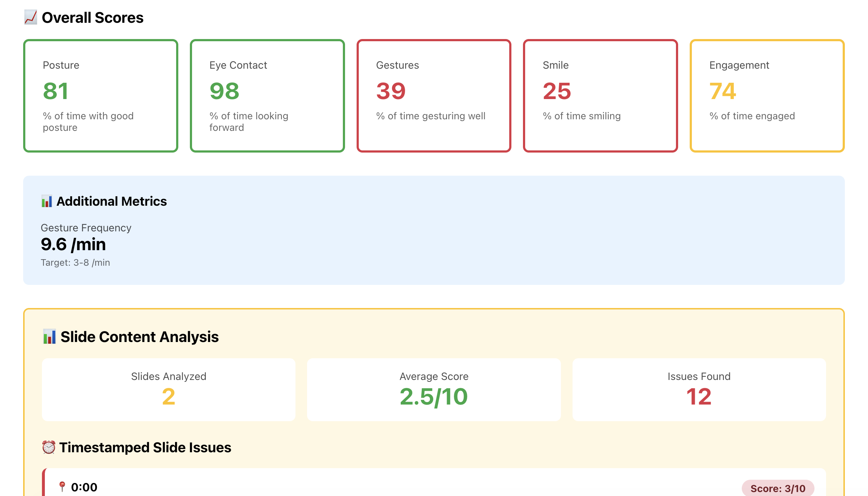Select the Engagement score card
This screenshot has height=496, width=868.
767,96
